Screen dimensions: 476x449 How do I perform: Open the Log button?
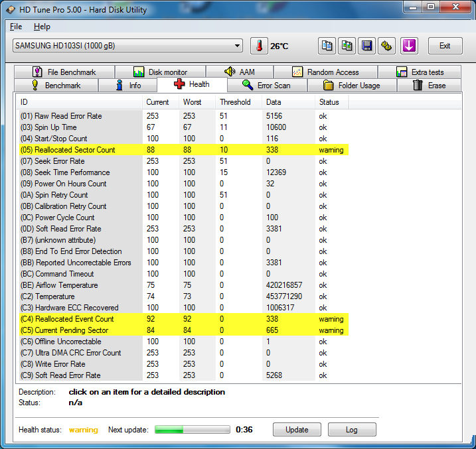(x=352, y=430)
